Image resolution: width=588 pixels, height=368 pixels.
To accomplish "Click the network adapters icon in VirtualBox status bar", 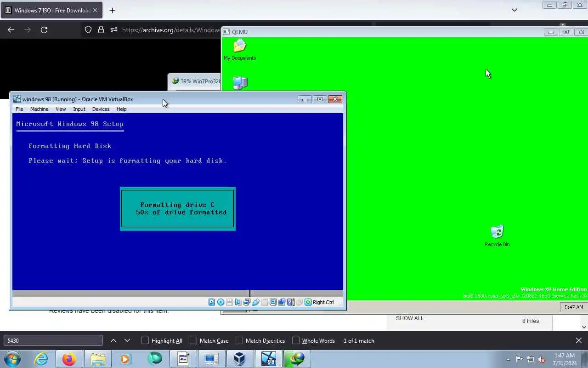I will click(247, 302).
